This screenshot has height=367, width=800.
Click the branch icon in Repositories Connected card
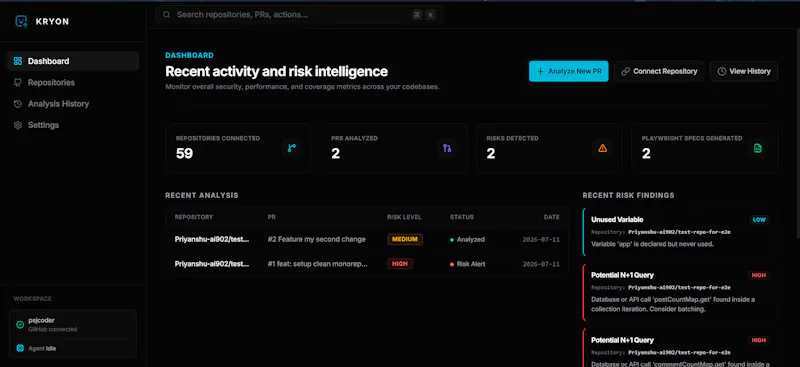click(292, 148)
